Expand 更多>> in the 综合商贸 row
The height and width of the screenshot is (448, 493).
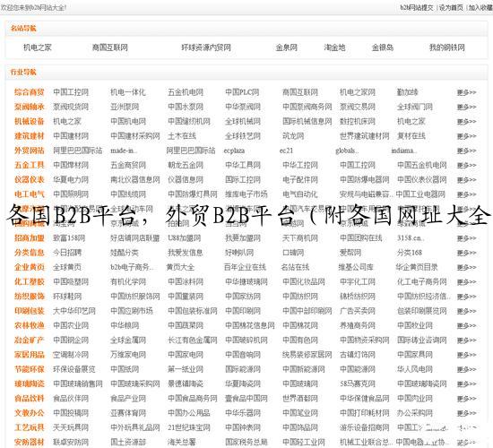click(x=467, y=92)
